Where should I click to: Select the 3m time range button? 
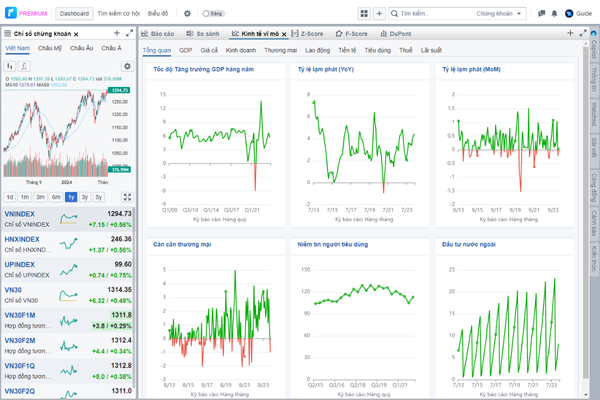click(x=39, y=197)
